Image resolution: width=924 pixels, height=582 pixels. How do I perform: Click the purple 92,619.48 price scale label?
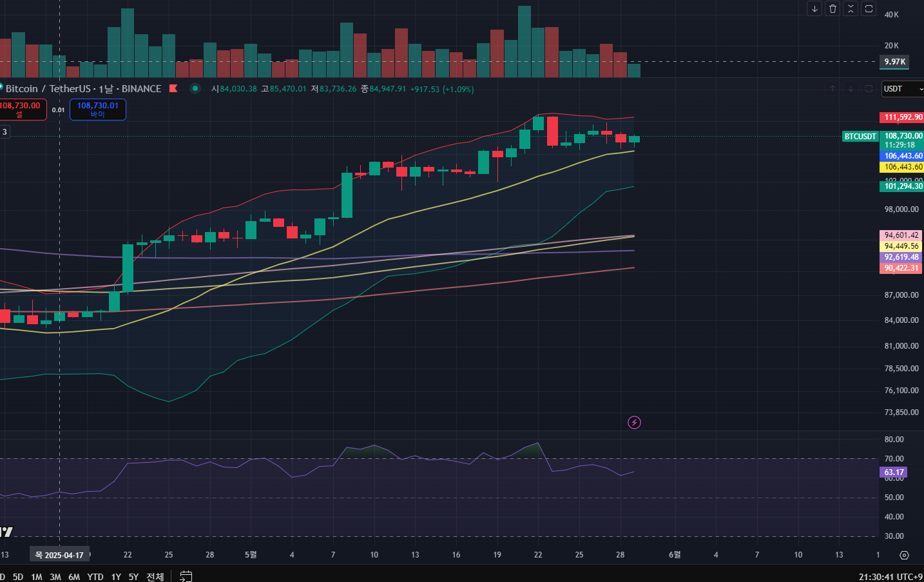(901, 257)
